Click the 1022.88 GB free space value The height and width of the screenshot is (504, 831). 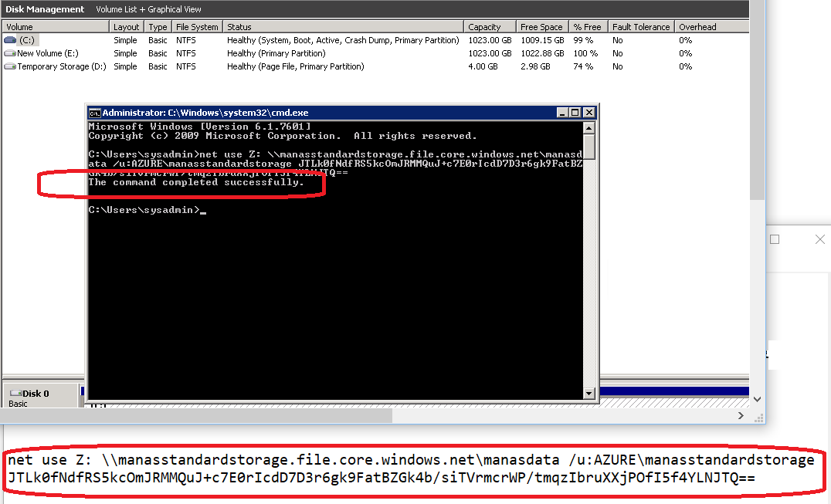(x=542, y=53)
